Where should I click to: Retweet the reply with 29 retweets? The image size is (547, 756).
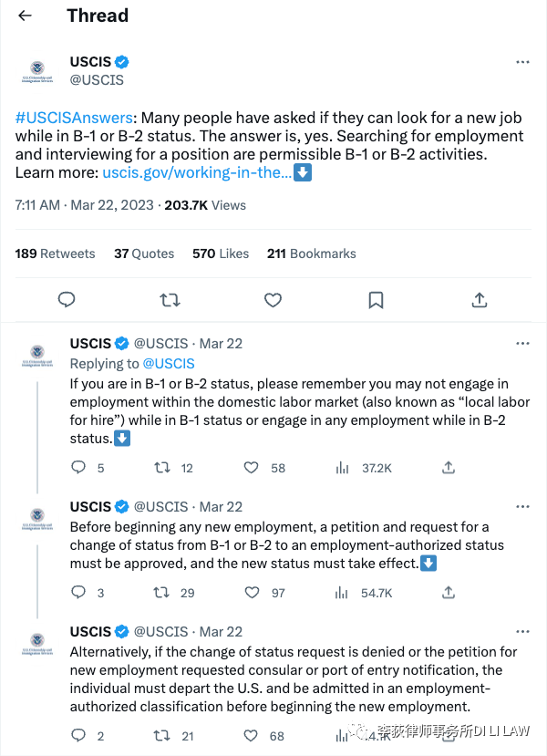(x=162, y=593)
